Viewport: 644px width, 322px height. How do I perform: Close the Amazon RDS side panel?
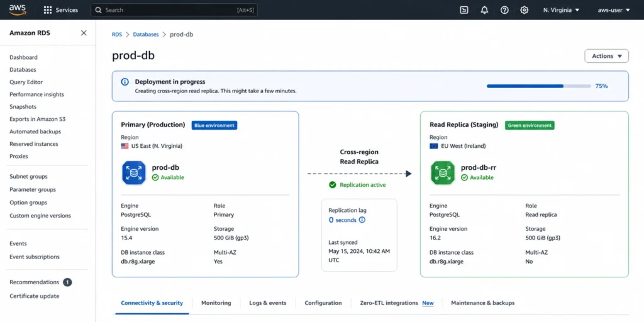(84, 33)
